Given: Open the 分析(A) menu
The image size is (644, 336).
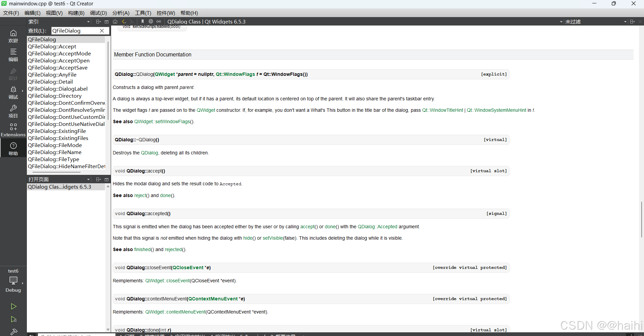Looking at the screenshot, I should [x=121, y=13].
